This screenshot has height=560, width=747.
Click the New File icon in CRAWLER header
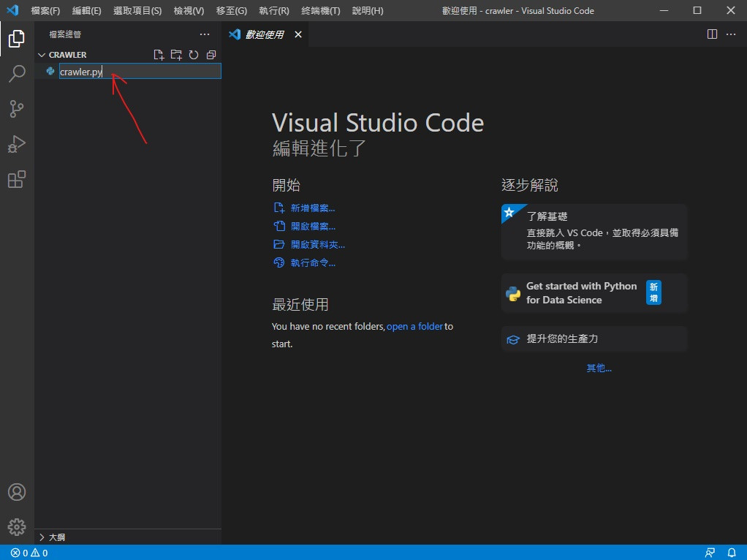click(x=159, y=55)
